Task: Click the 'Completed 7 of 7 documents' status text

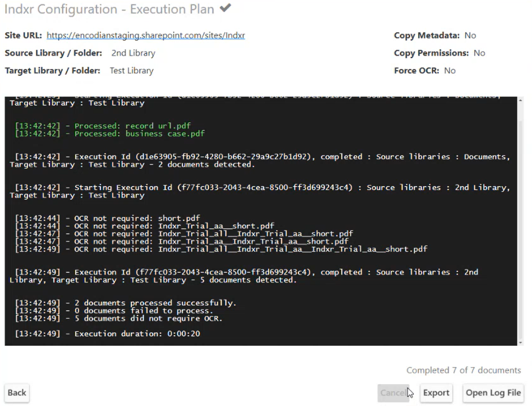Action: tap(463, 370)
